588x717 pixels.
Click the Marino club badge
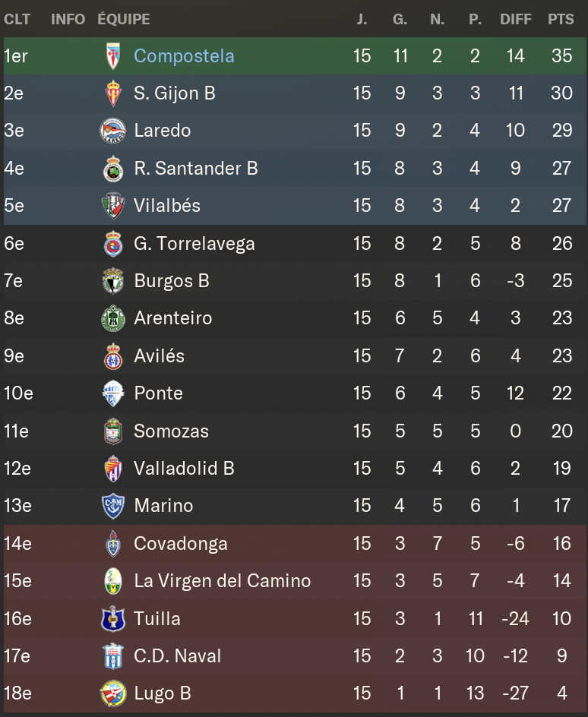coord(113,506)
